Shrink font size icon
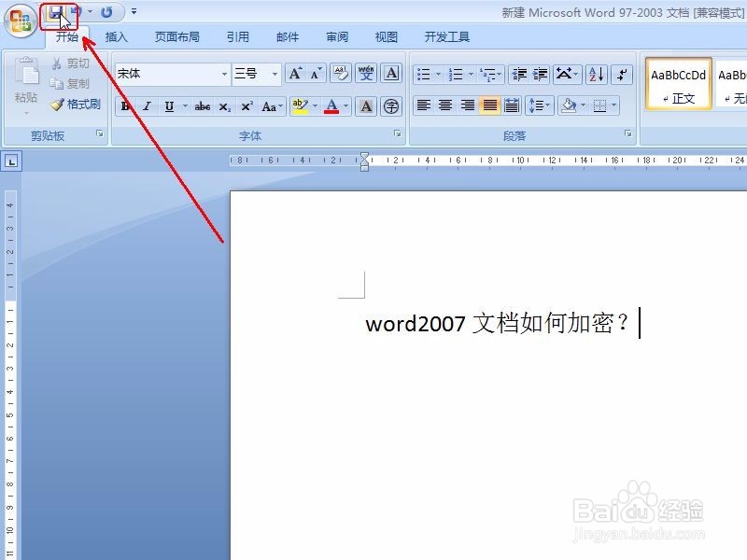This screenshot has width=747, height=560. (x=316, y=74)
